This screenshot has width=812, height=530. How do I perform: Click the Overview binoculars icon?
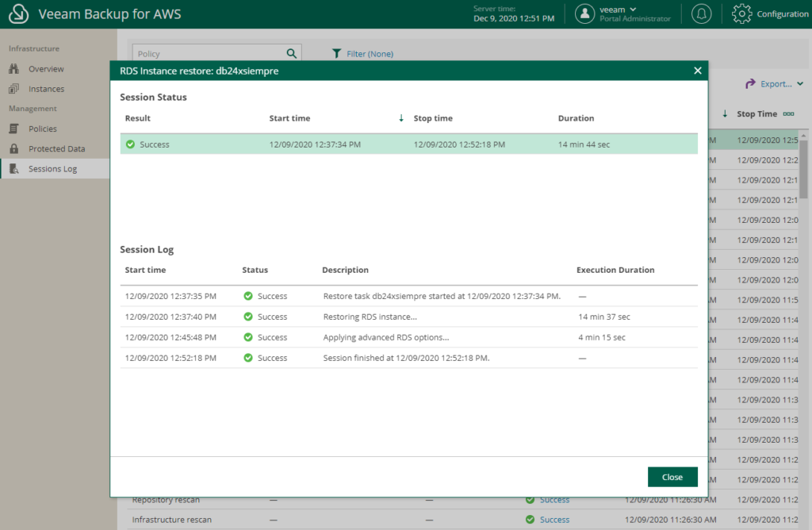14,69
